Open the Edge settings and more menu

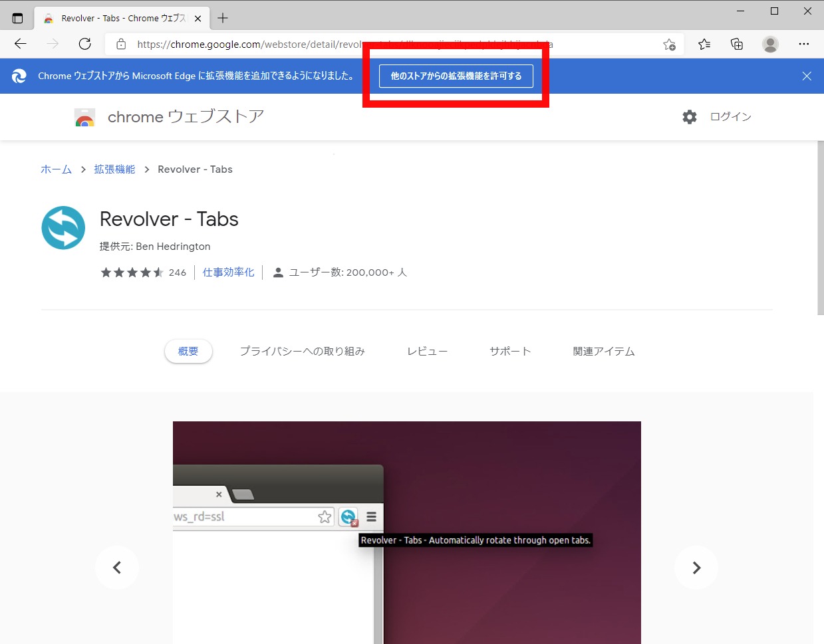coord(804,45)
